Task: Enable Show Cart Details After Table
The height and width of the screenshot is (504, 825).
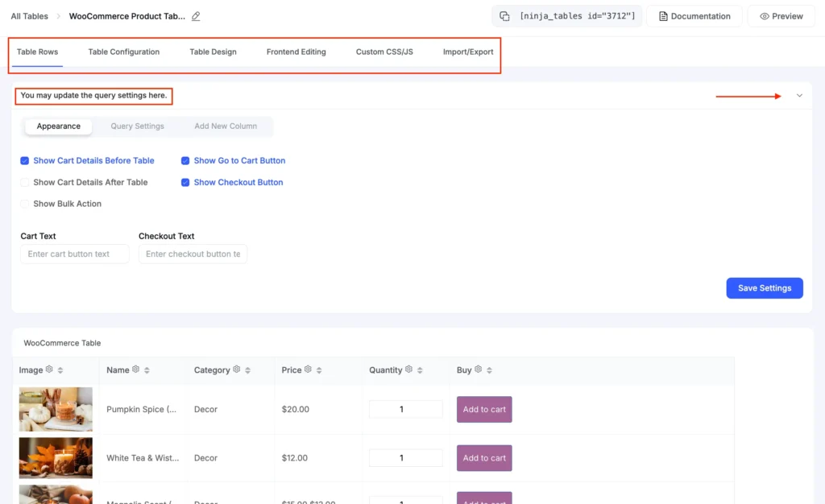Action: pyautogui.click(x=25, y=182)
